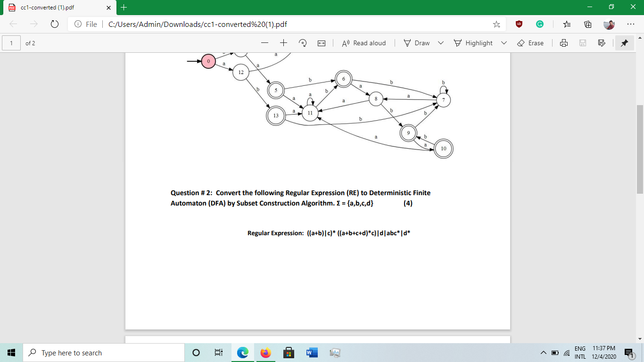This screenshot has height=362, width=644.
Task: Fit the page to width
Action: click(x=322, y=43)
